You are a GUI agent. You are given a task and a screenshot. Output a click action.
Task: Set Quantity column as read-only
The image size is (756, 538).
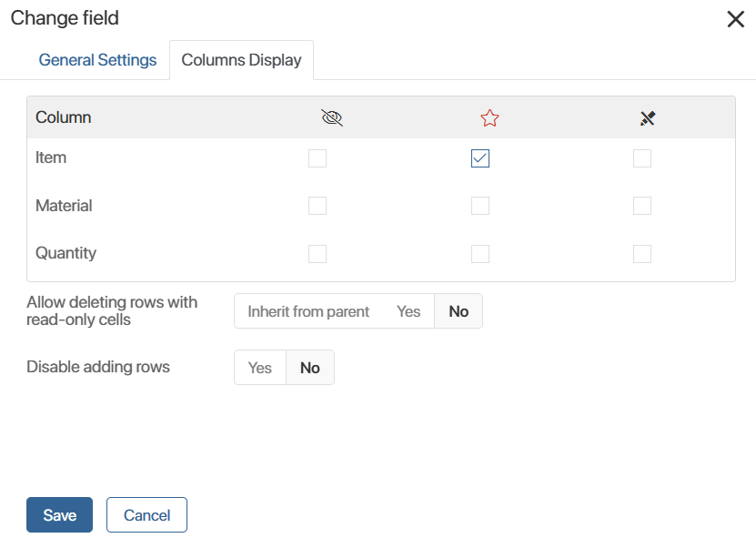[x=642, y=254]
